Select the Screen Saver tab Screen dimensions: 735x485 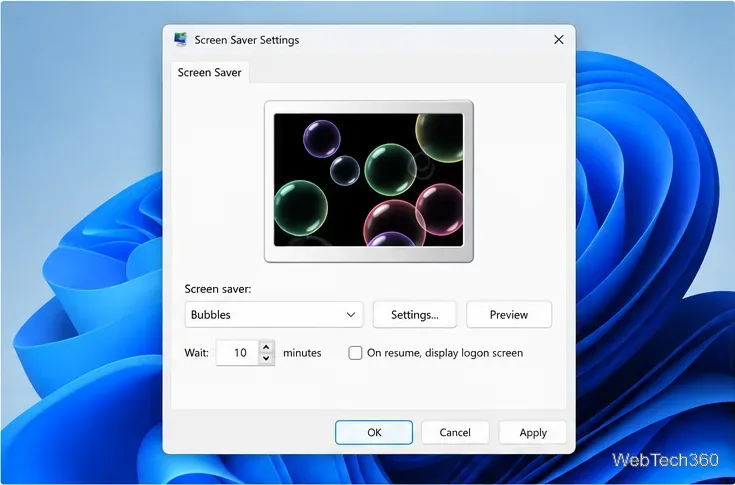(x=210, y=73)
